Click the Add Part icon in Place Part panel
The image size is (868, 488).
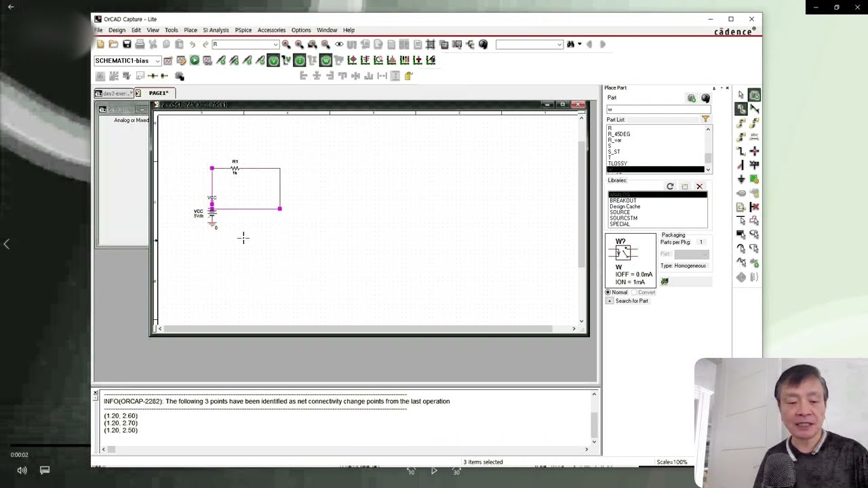(x=691, y=98)
